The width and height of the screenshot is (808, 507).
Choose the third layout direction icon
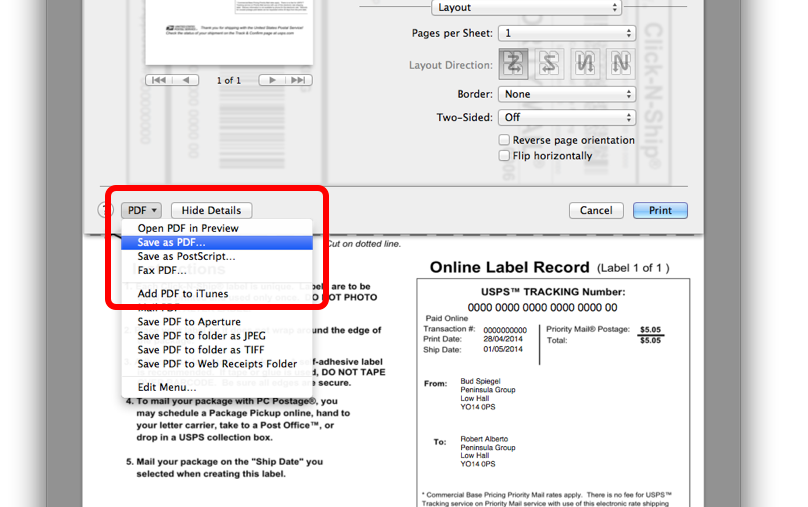585,64
